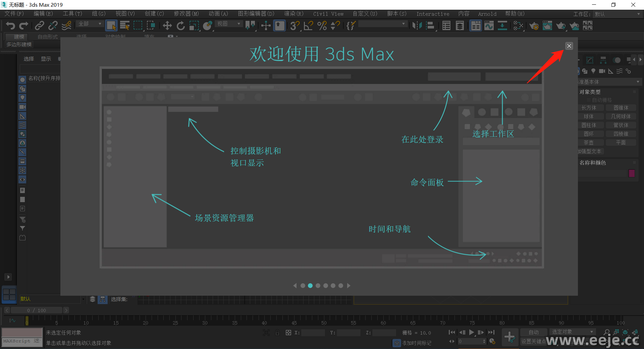Click the magenta object color swatch
This screenshot has height=349, width=644.
click(632, 173)
